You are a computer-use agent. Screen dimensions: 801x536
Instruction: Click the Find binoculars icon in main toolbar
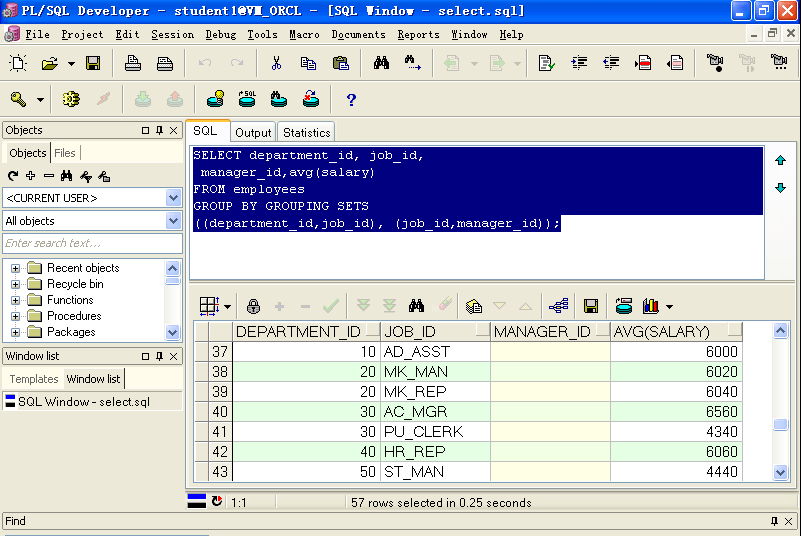point(381,63)
